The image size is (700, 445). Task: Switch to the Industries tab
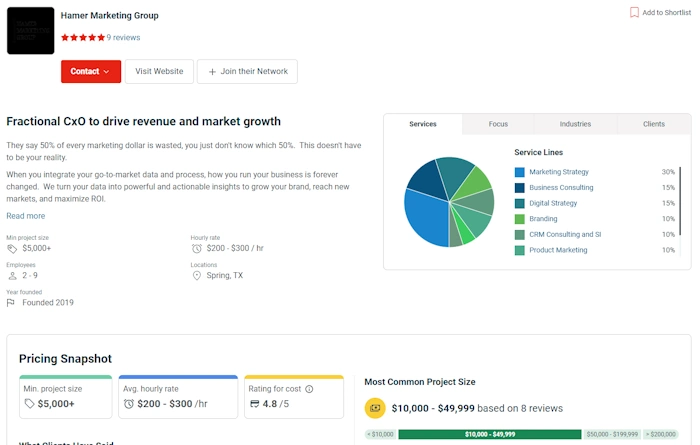[x=575, y=124]
